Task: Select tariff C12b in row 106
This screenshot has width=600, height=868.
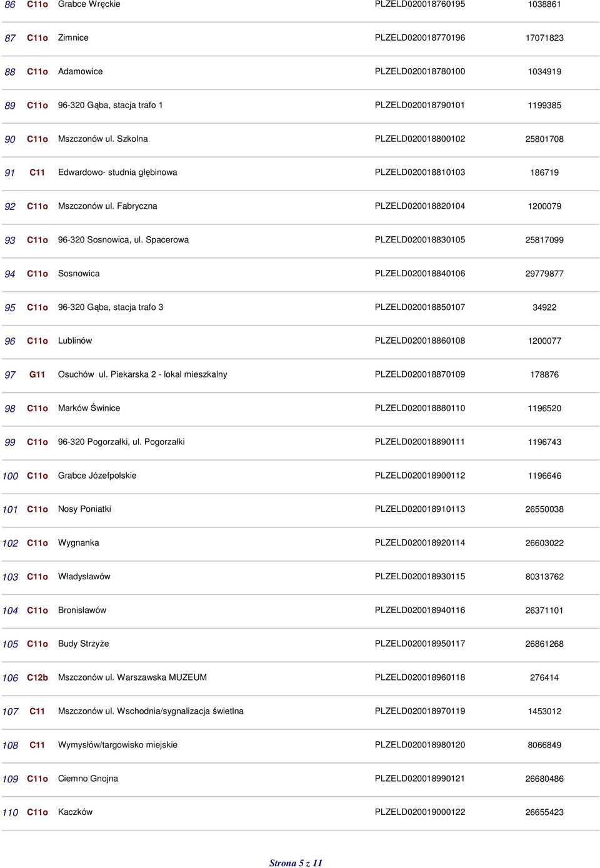Action: 37,677
